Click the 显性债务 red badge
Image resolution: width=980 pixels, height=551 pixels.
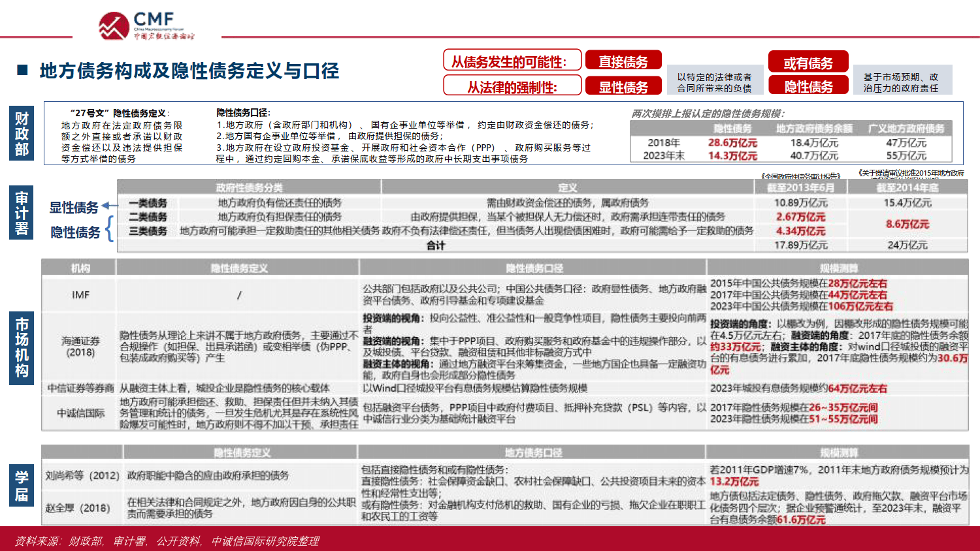point(624,85)
